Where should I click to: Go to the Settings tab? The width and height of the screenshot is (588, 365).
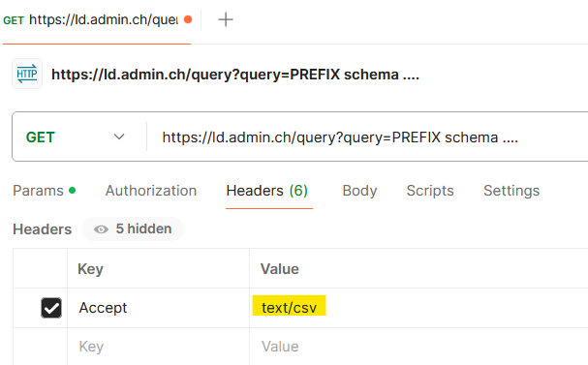pos(511,191)
